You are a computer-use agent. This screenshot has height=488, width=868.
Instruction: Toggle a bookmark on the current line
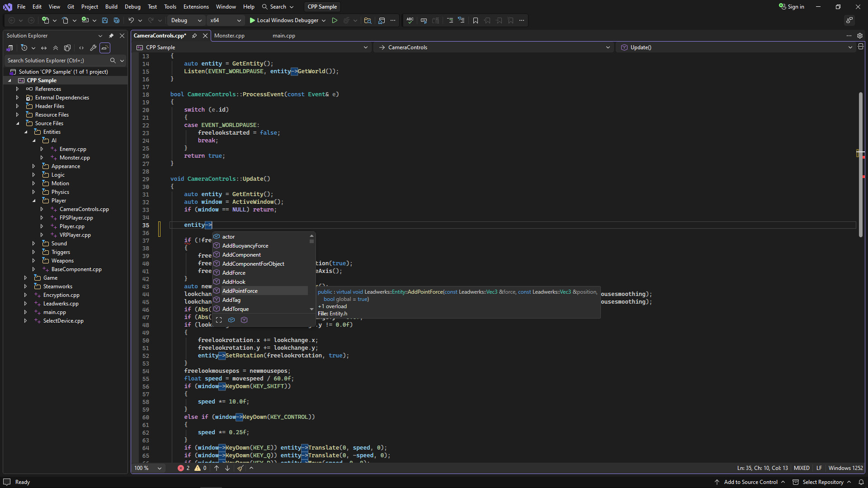pyautogui.click(x=476, y=20)
